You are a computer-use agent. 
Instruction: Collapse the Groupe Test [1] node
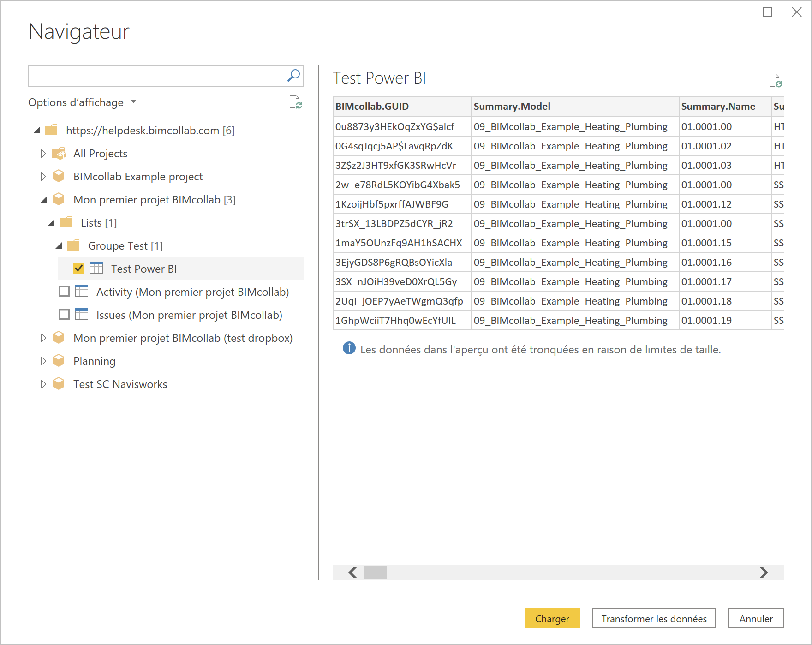59,246
